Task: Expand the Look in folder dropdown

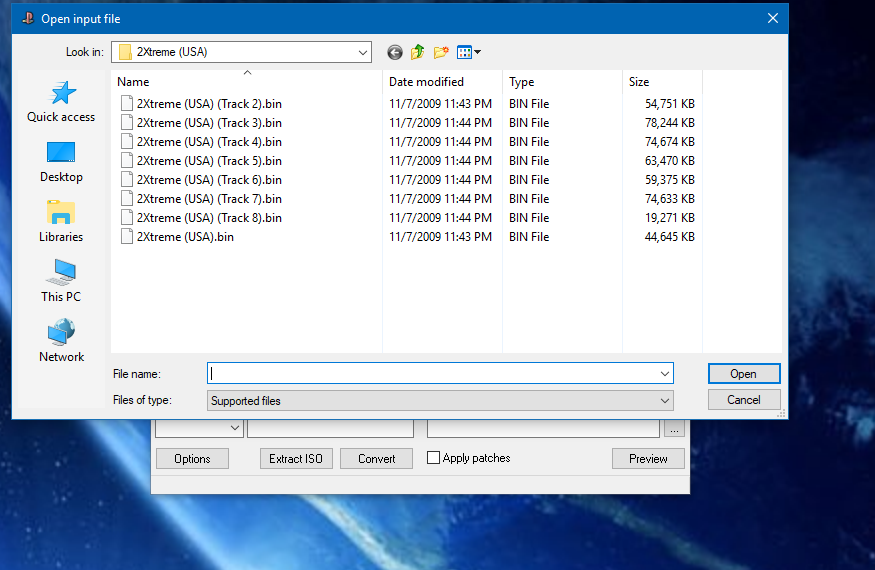Action: tap(363, 52)
